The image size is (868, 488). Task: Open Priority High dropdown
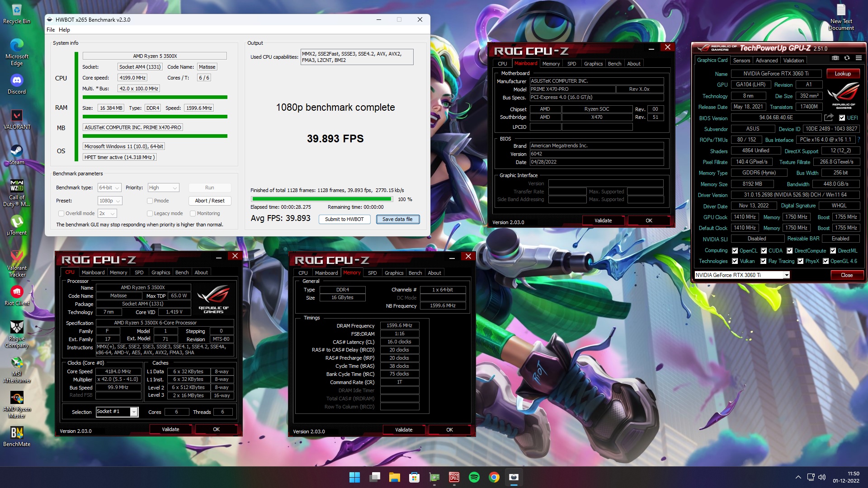(x=163, y=188)
